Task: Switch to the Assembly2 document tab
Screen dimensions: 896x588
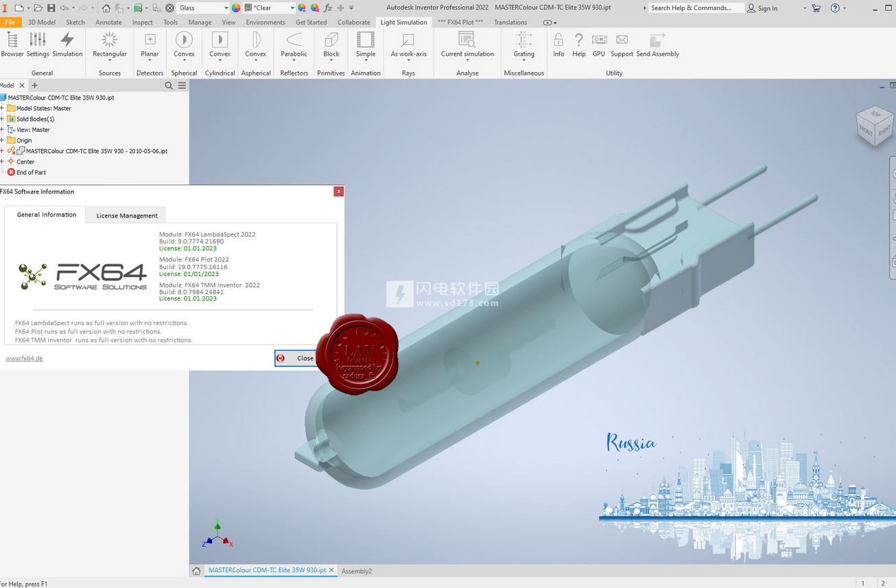Action: tap(356, 571)
